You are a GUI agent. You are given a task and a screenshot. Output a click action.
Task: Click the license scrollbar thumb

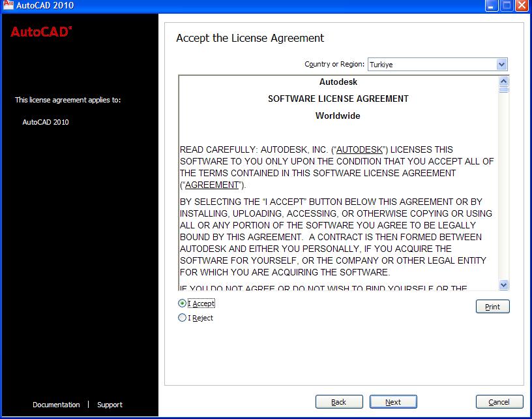(x=504, y=89)
